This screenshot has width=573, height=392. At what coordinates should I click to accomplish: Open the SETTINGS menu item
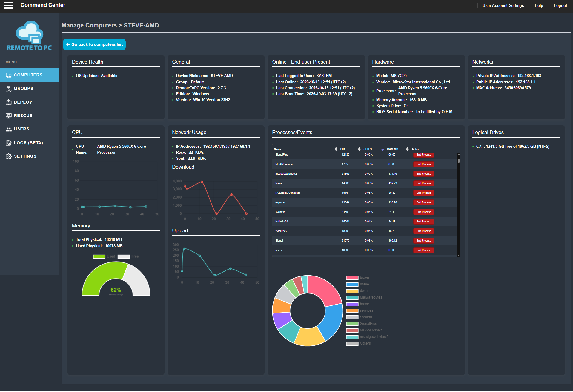(30, 156)
